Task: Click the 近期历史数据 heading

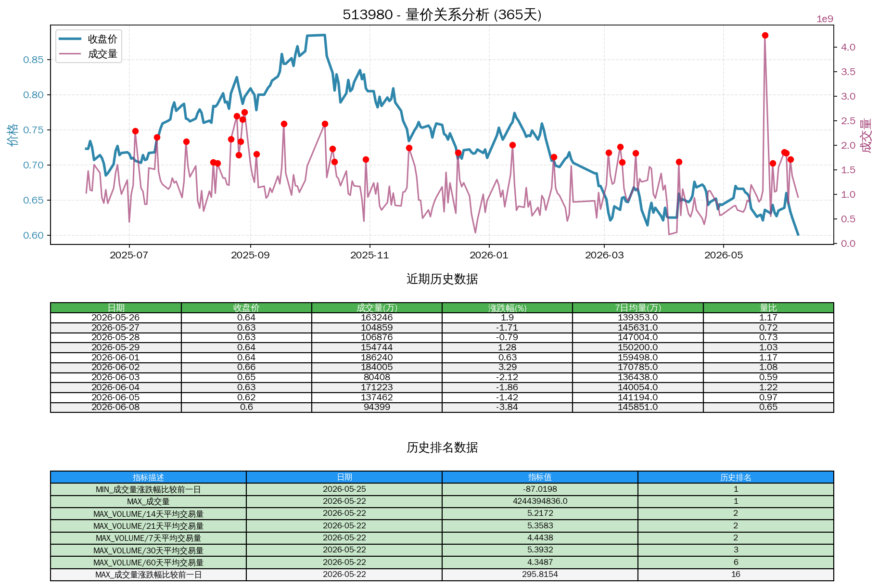Action: 442,279
